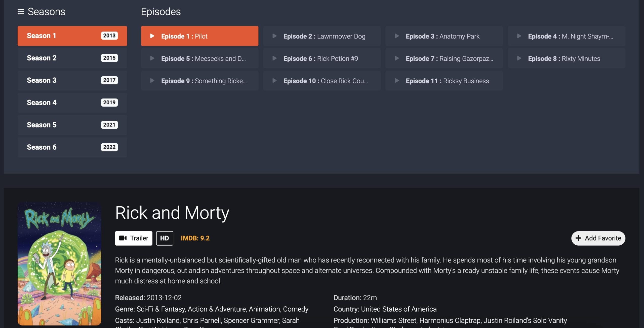Switch to Season 3
Screen dimensions: 644x328
pos(72,80)
